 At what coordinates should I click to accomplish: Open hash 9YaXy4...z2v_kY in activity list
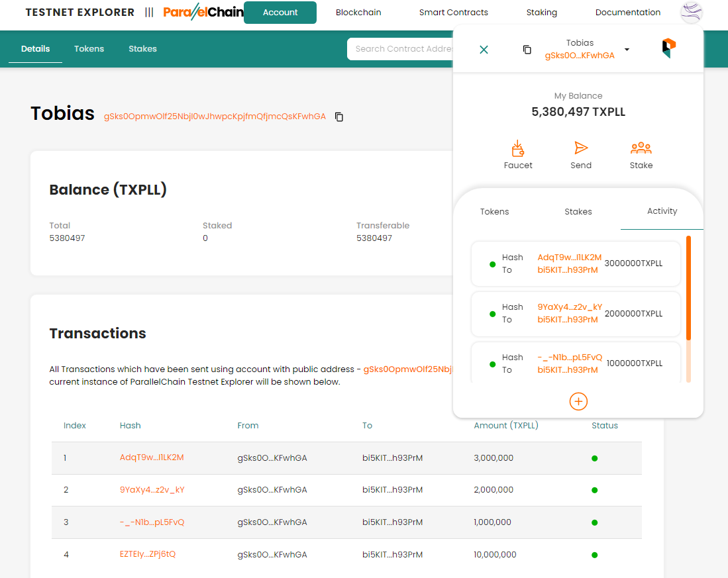pyautogui.click(x=570, y=307)
